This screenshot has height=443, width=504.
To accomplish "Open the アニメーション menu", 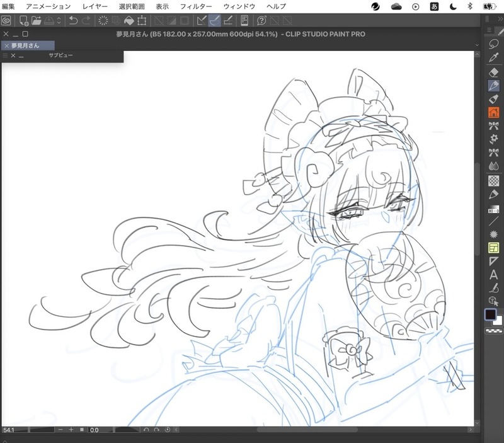I will [x=49, y=6].
